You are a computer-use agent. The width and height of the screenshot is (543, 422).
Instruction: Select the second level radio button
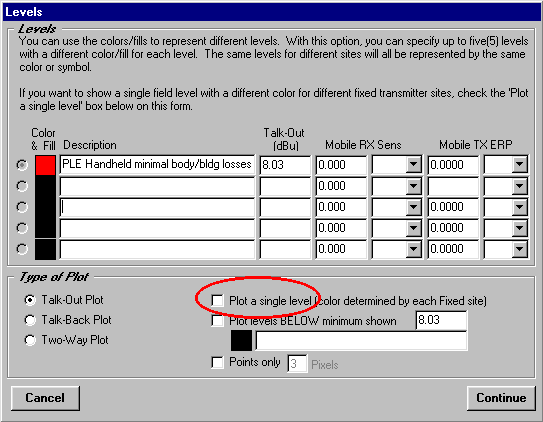coord(22,186)
